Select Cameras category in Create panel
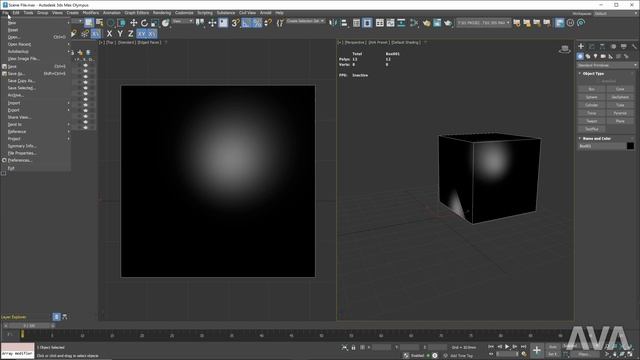Image resolution: width=640 pixels, height=360 pixels. 603,56
